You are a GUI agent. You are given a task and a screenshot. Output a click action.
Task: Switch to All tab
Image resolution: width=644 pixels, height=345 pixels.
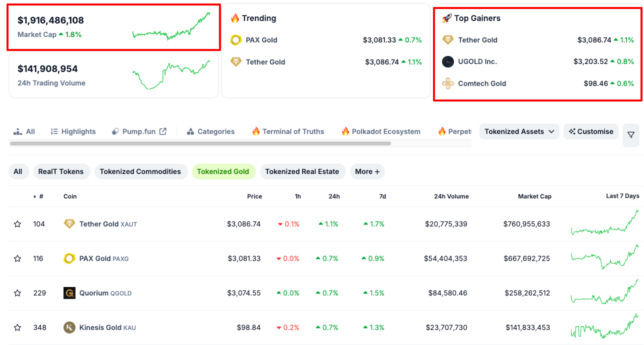[x=24, y=131]
